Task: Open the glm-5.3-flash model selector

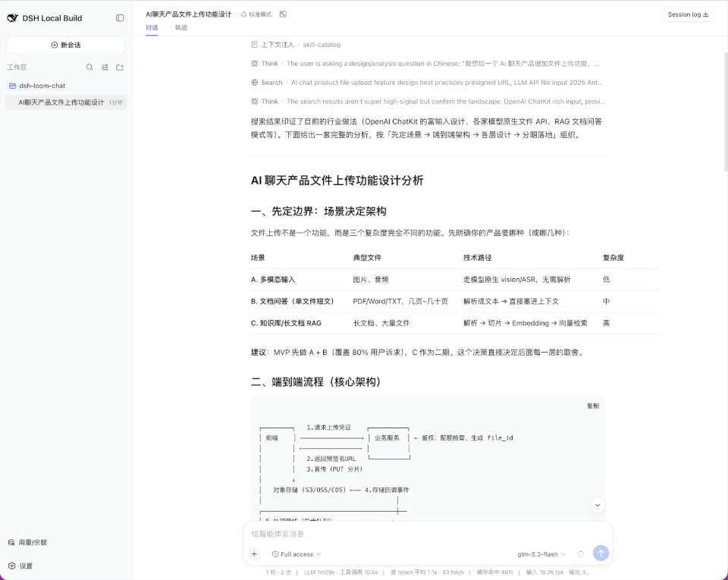Action: (x=541, y=554)
